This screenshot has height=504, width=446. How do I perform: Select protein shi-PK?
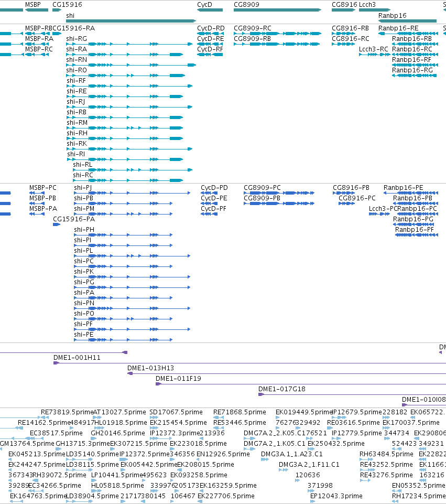[x=132, y=277]
